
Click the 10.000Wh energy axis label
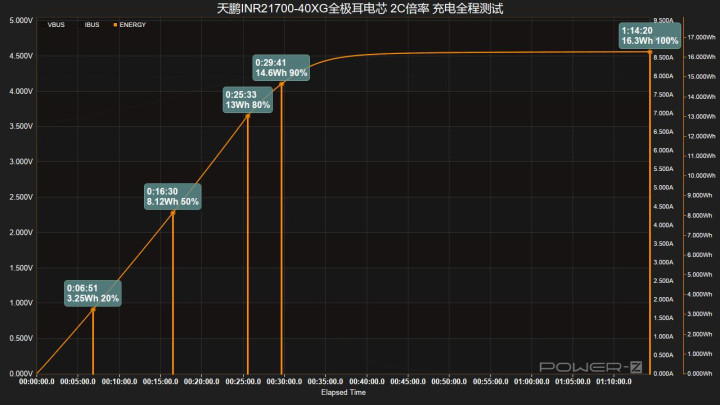click(x=701, y=176)
